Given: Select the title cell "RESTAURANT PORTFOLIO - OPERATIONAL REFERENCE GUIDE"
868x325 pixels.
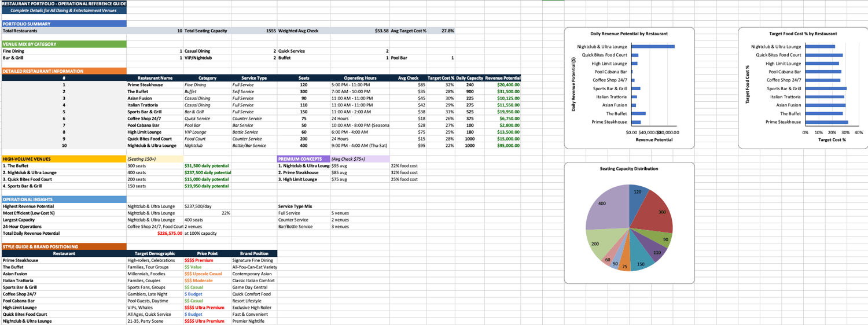Looking at the screenshot, I should [x=63, y=3].
